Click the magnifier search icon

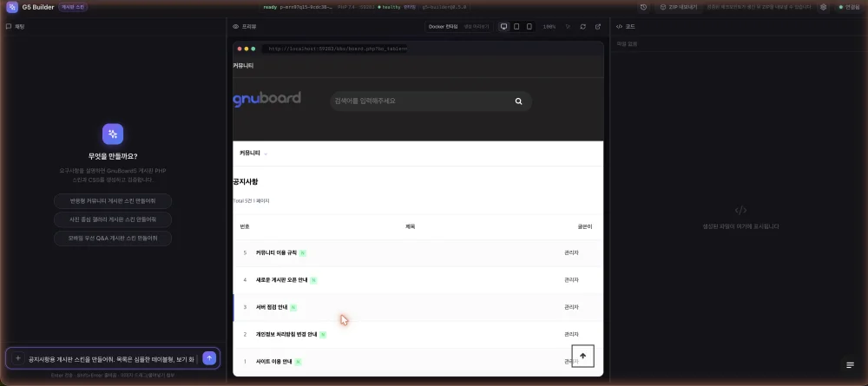point(519,101)
